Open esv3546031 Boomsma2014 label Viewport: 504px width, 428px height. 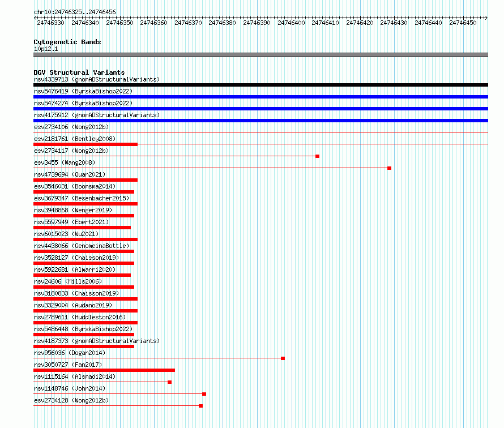75,186
